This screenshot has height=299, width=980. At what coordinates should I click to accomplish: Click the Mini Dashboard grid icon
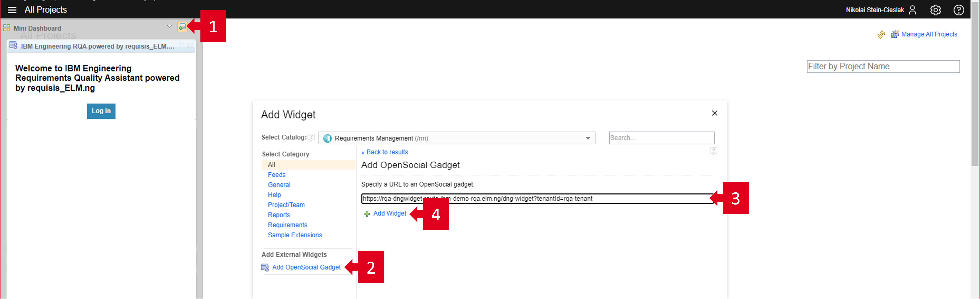pos(7,28)
